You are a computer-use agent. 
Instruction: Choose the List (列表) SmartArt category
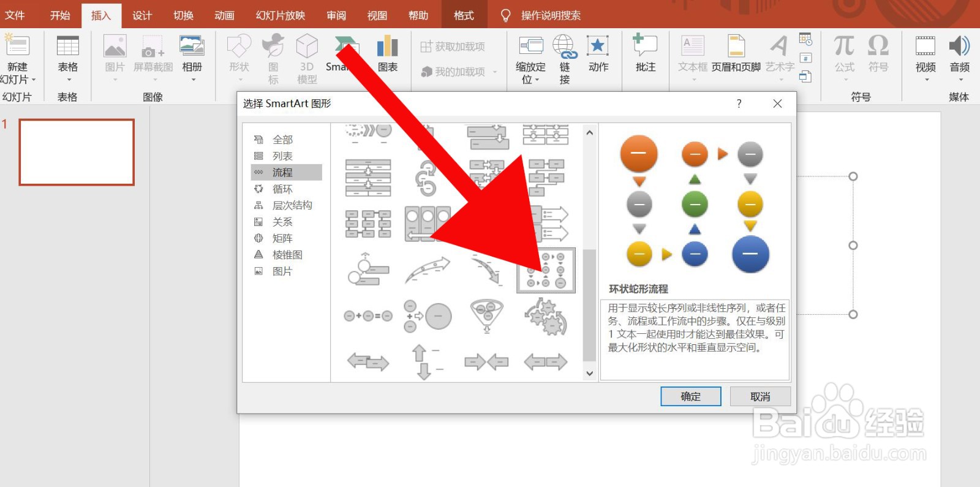coord(282,156)
